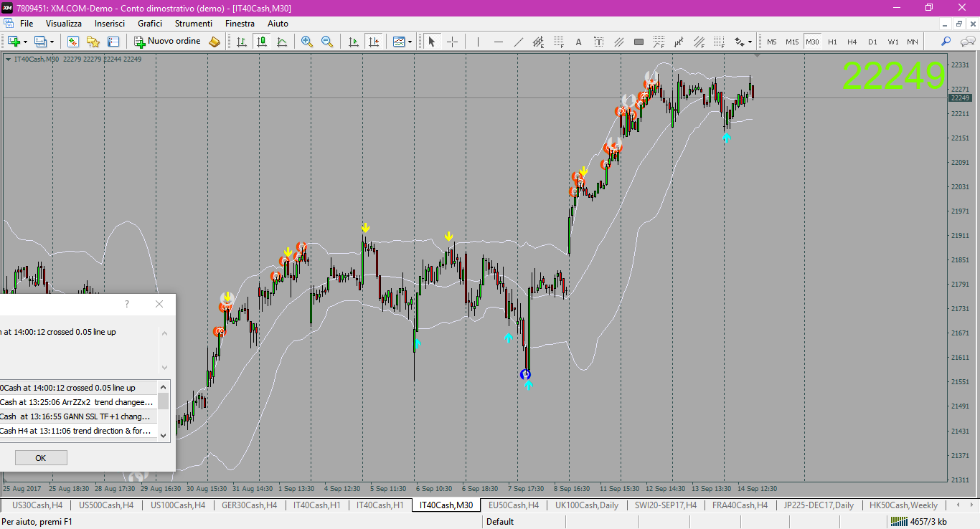Switch to M15 timeframe

[x=792, y=42]
